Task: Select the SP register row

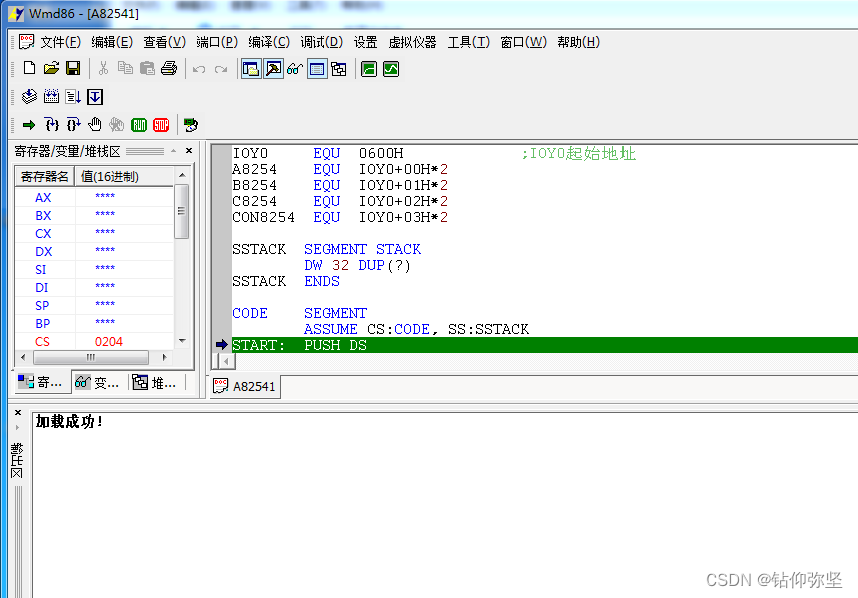Action: pyautogui.click(x=94, y=305)
